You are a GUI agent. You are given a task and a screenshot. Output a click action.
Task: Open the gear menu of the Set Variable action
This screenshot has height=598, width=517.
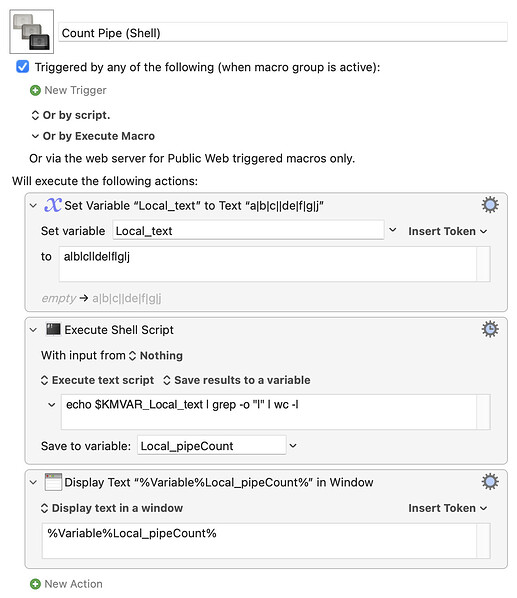coord(490,205)
